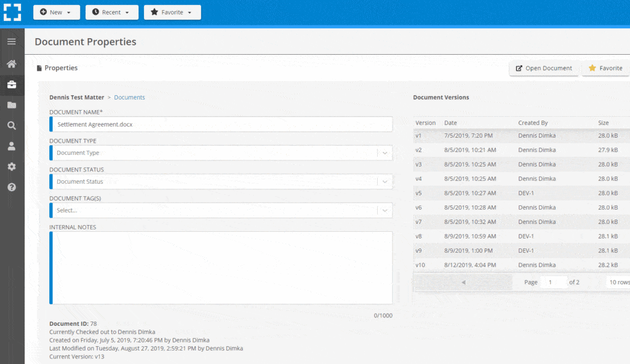Open the hamburger navigation menu
The image size is (630, 364).
11,41
